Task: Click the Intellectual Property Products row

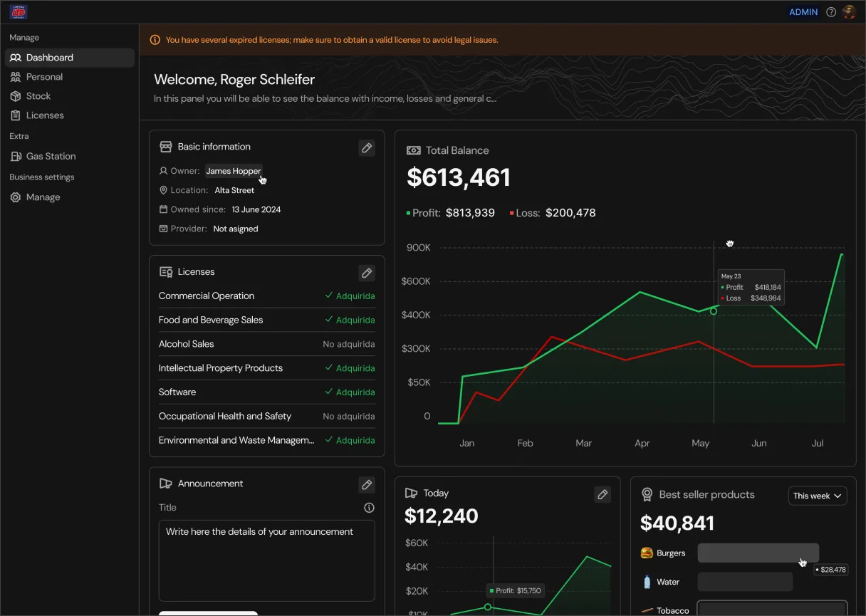Action: click(266, 368)
